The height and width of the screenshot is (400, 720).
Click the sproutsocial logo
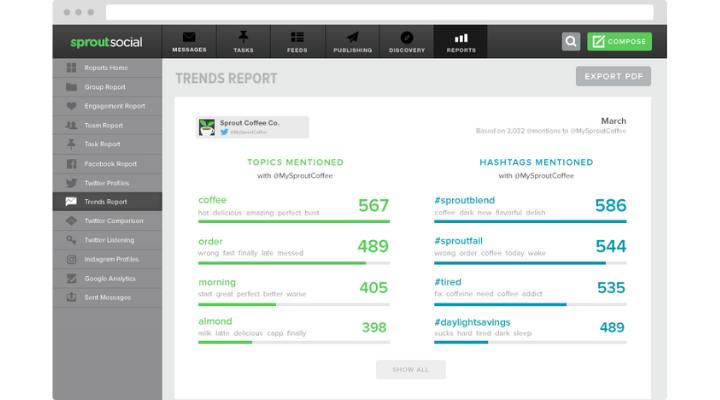point(106,42)
